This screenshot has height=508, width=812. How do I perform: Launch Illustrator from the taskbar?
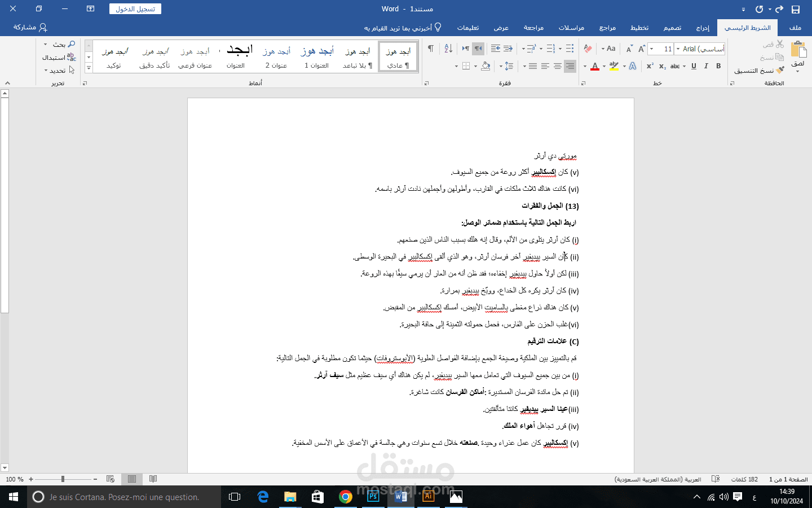coord(429,497)
